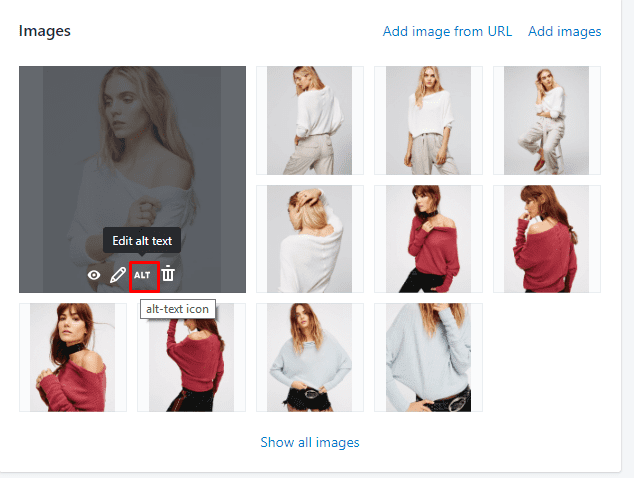The height and width of the screenshot is (478, 634).
Task: Select blonde hair-up white sweater back thumbnail
Action: point(310,239)
